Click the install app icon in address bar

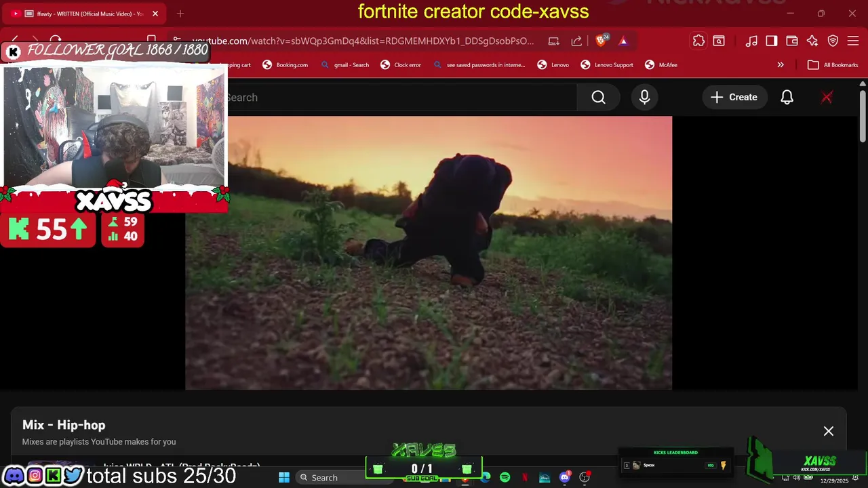click(554, 41)
